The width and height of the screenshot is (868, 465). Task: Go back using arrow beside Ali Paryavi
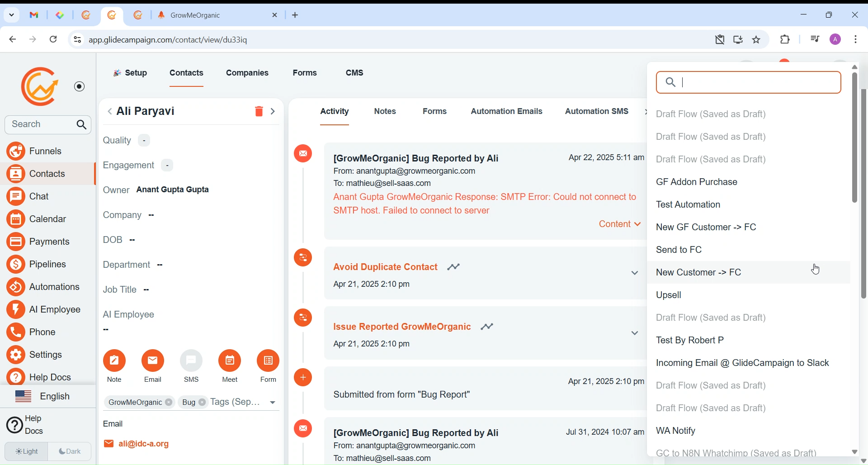point(110,112)
